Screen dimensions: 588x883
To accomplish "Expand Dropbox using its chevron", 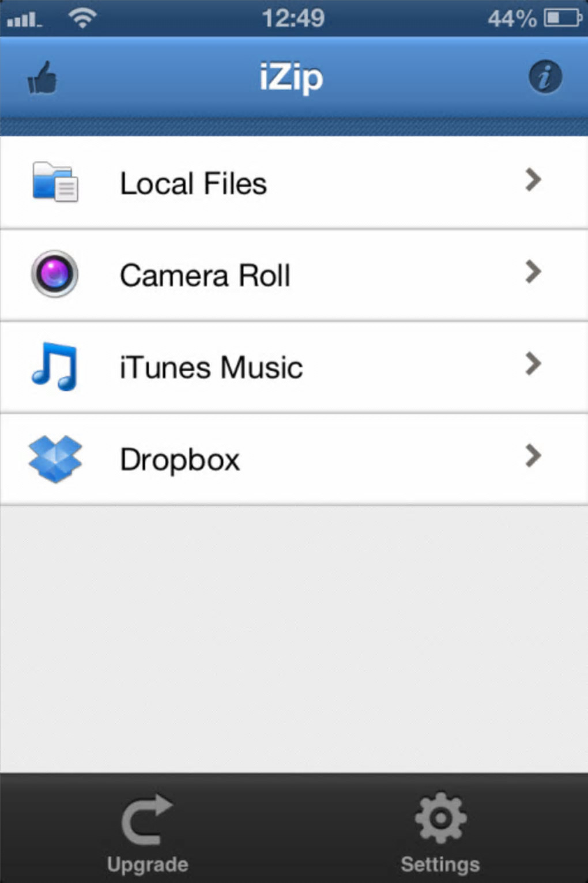I will (x=533, y=456).
